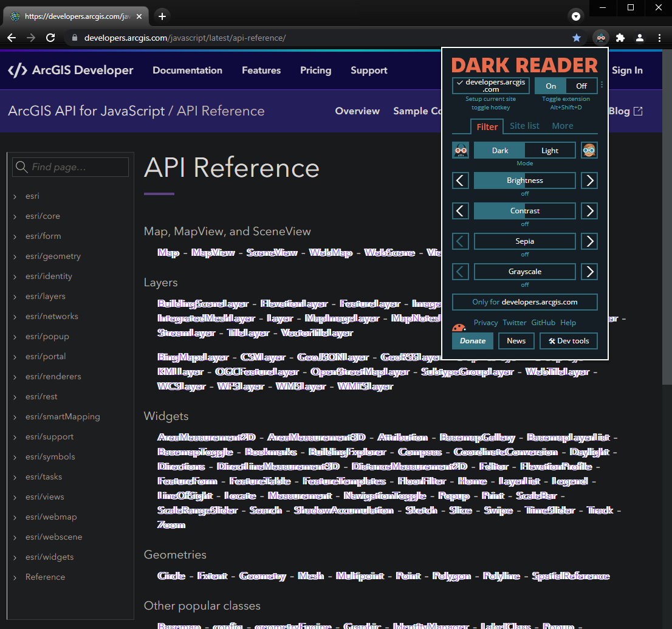Adjust the Contrast slider
The height and width of the screenshot is (629, 672).
524,211
